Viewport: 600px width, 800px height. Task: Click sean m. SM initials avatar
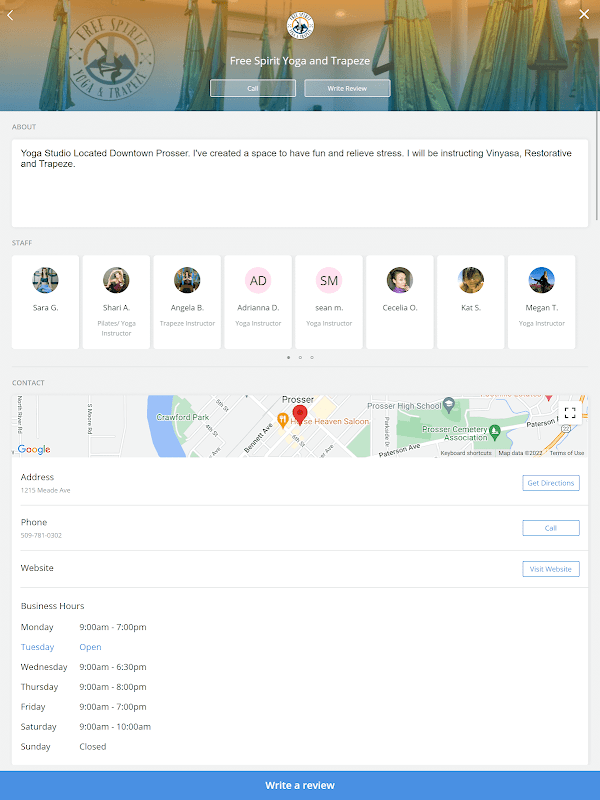click(x=329, y=280)
